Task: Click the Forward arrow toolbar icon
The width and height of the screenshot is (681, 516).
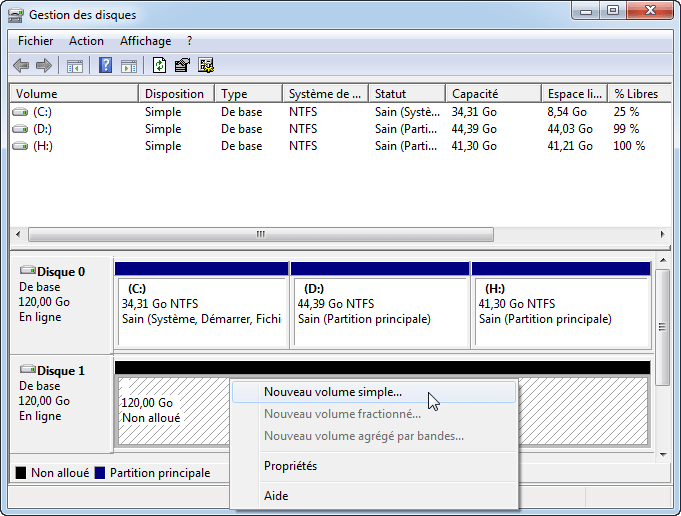Action: [x=44, y=66]
